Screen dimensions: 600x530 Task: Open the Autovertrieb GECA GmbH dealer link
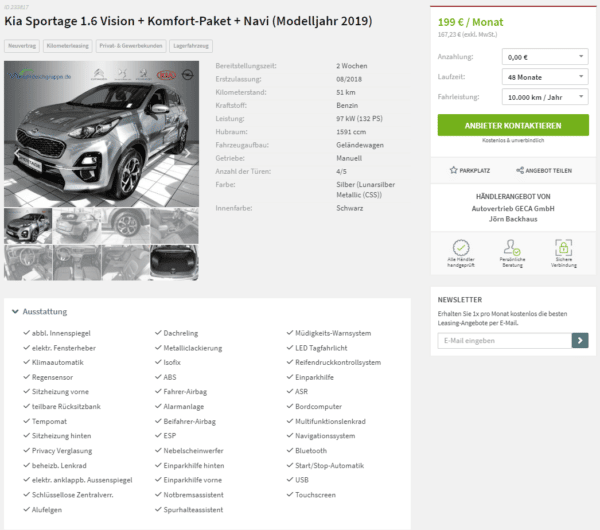point(513,209)
